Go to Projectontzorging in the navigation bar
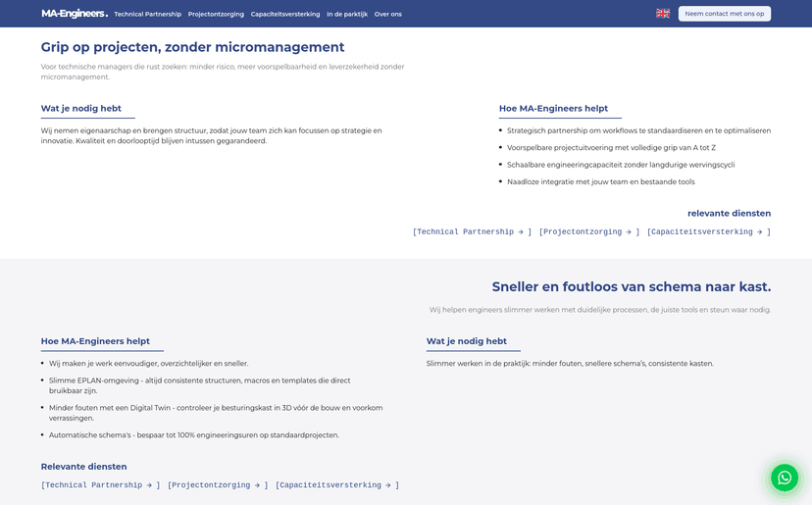812x505 pixels. [216, 14]
